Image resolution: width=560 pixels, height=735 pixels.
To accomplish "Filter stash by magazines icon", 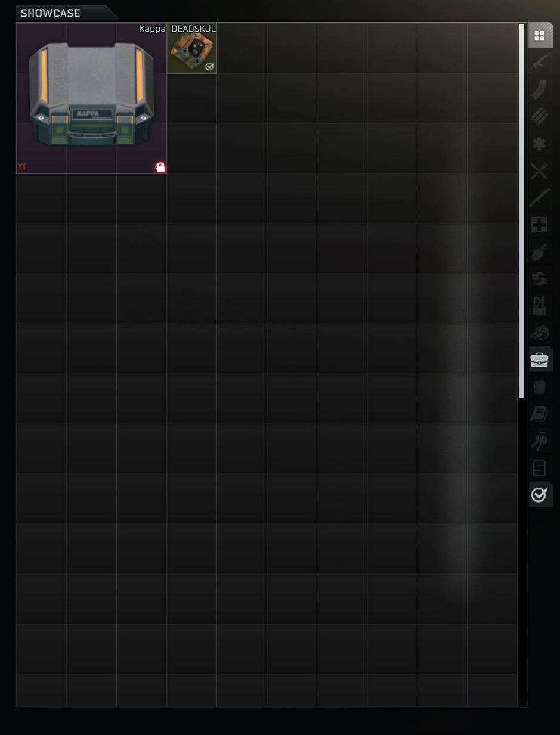I will (x=540, y=89).
